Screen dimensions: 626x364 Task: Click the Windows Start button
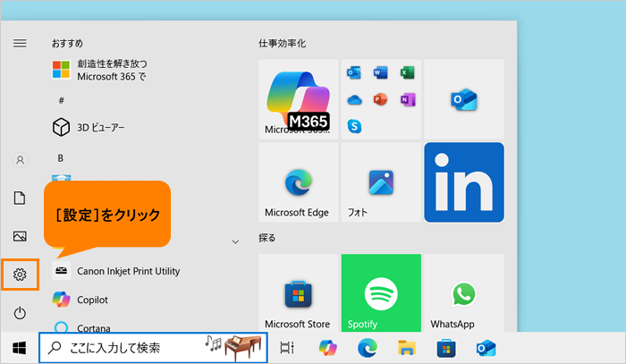19,348
